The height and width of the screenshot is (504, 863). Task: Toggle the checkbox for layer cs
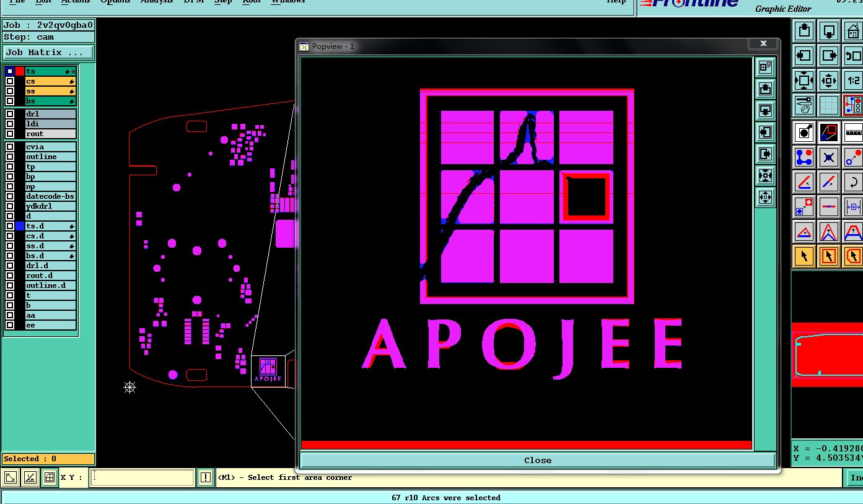[10, 81]
